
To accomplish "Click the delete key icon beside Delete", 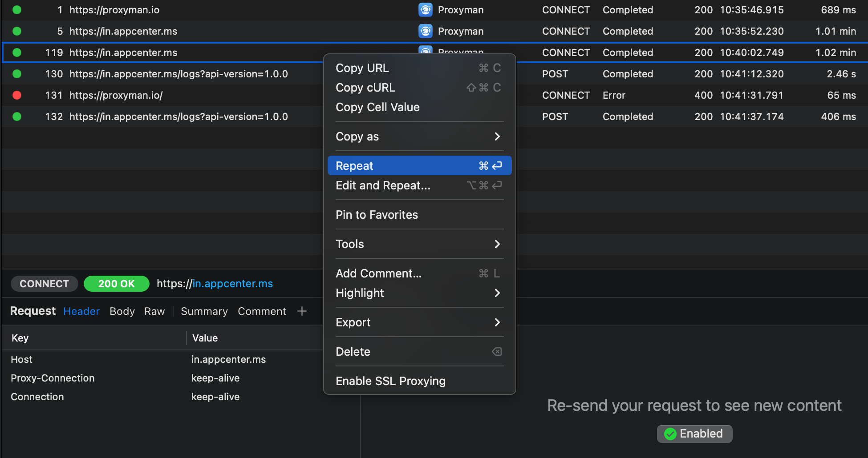I will 497,352.
